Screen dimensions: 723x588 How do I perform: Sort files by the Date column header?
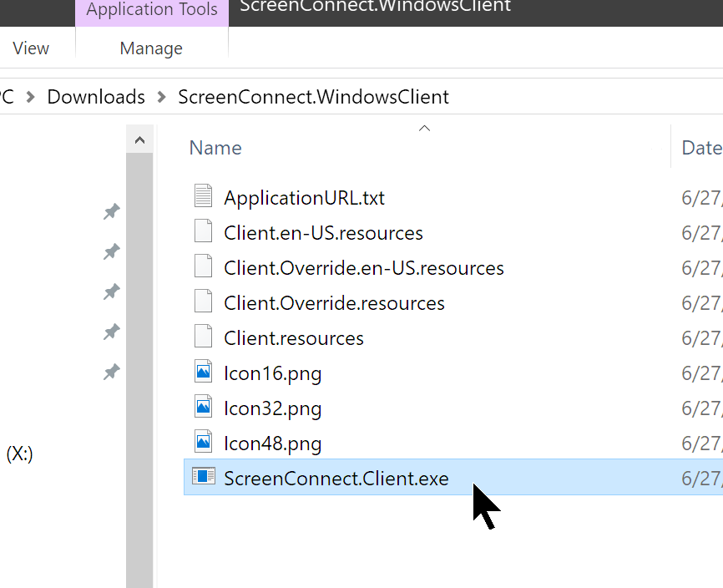(702, 148)
